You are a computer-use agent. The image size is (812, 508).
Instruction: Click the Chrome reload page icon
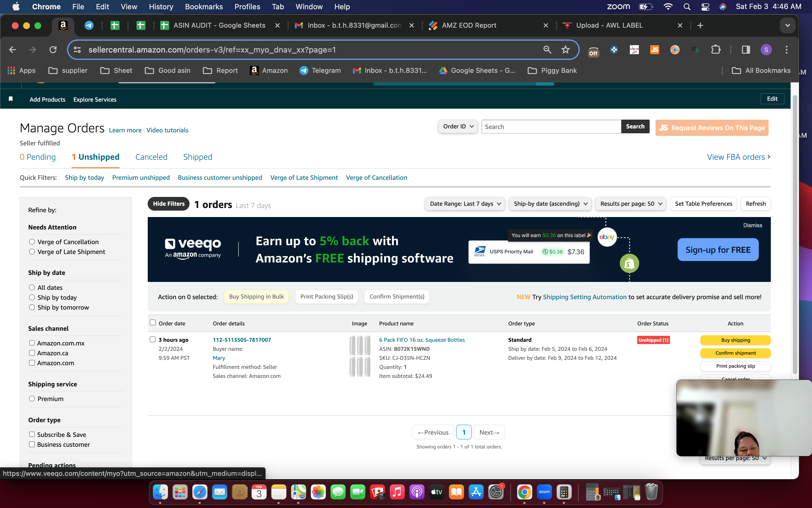point(53,50)
